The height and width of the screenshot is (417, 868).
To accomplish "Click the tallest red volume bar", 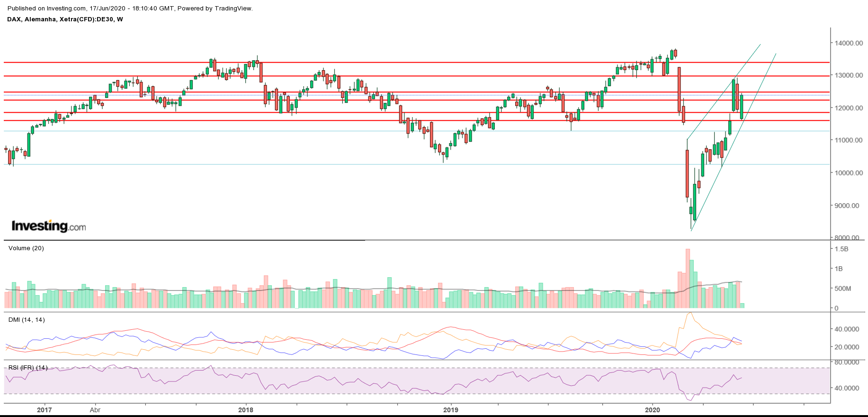I will pyautogui.click(x=688, y=279).
